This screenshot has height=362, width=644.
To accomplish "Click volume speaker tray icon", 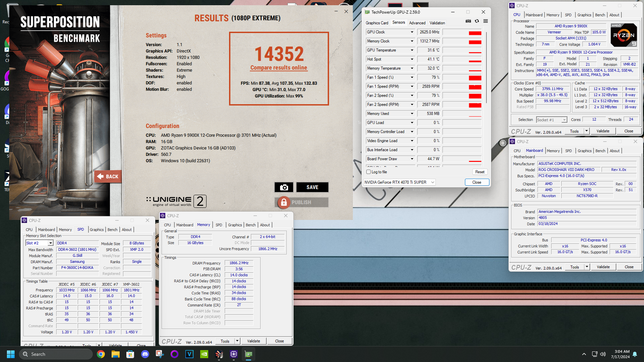I will pos(603,354).
